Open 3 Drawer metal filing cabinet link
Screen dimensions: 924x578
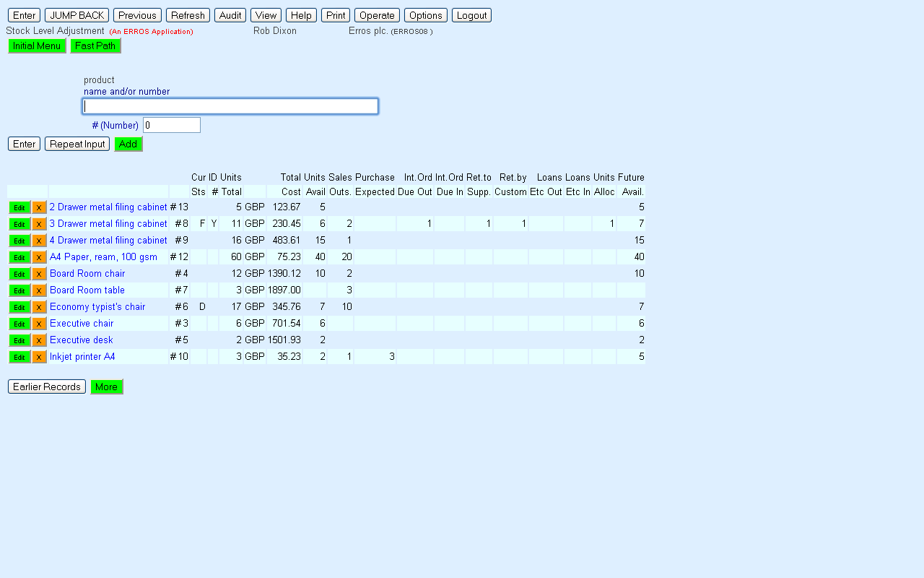108,224
